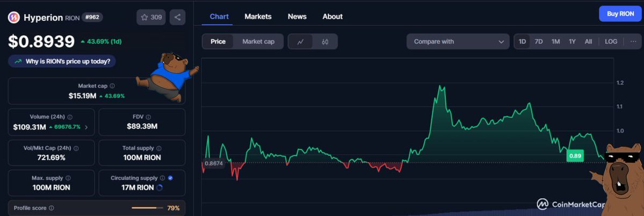Image resolution: width=644 pixels, height=216 pixels.
Task: Select 7D time range
Action: pos(538,41)
